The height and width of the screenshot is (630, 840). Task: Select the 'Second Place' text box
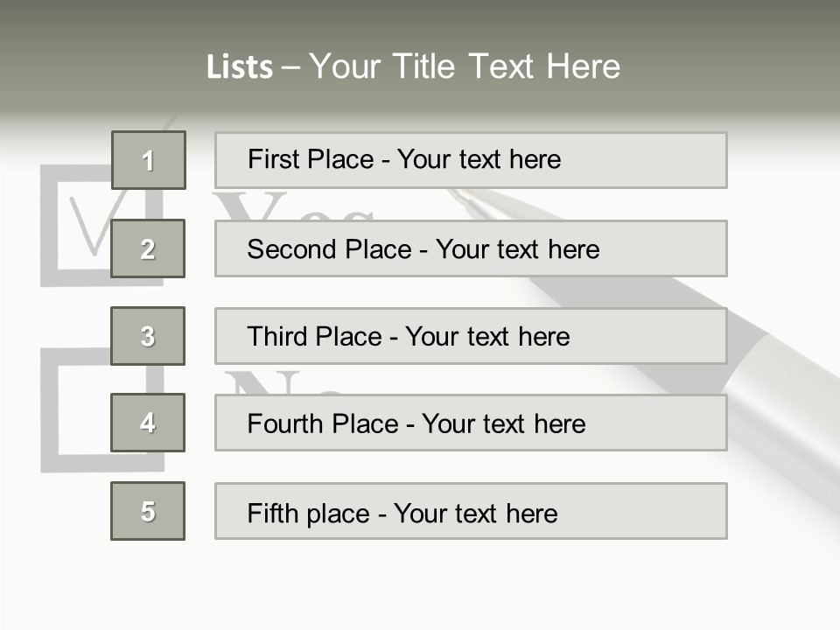tap(471, 248)
